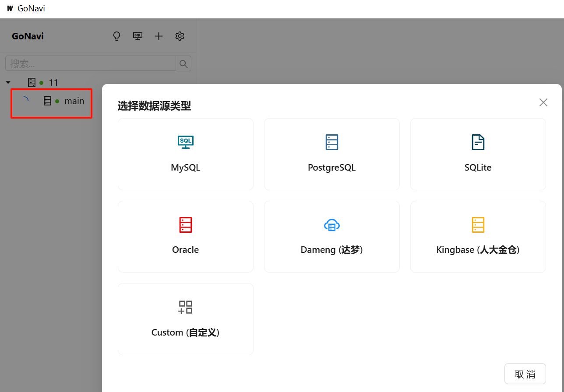The width and height of the screenshot is (564, 392).
Task: Choose the SQLite data source card
Action: (478, 154)
